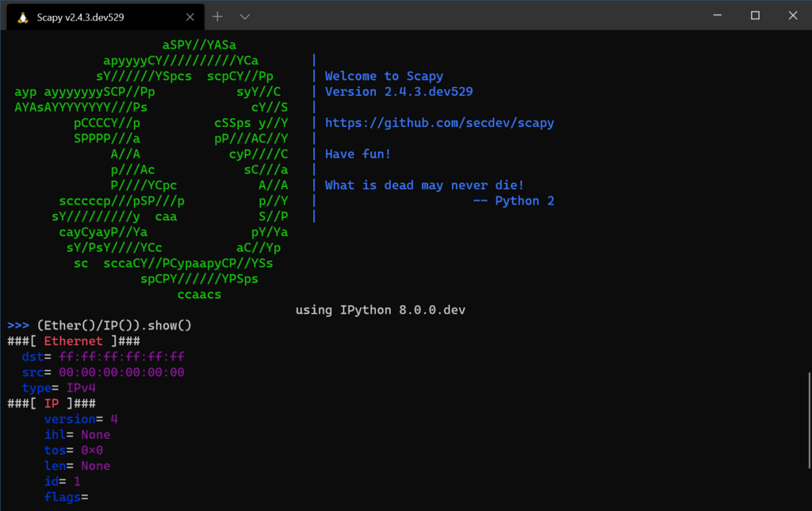
Task: Click the Version 2.4.3.dev529 banner text
Action: pyautogui.click(x=399, y=92)
